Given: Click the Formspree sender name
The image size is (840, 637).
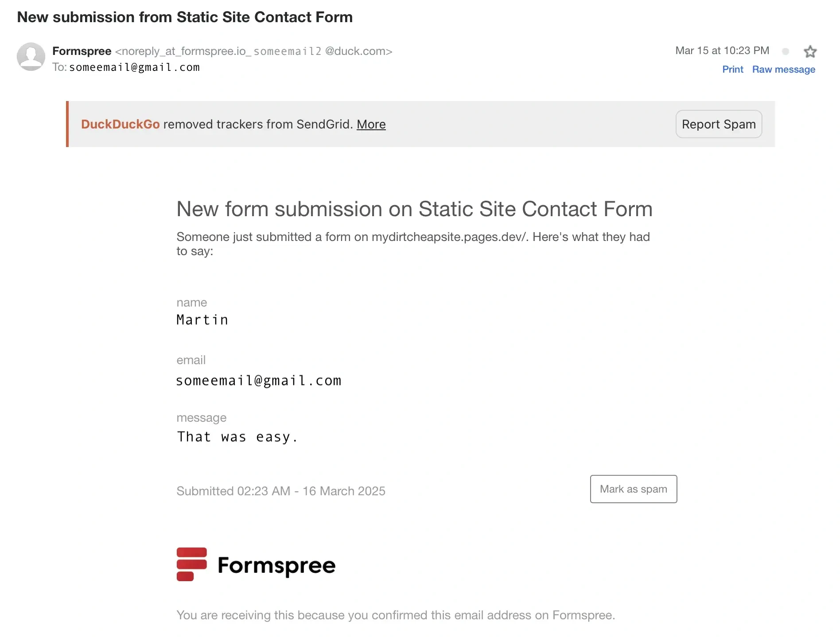Looking at the screenshot, I should click(x=82, y=51).
